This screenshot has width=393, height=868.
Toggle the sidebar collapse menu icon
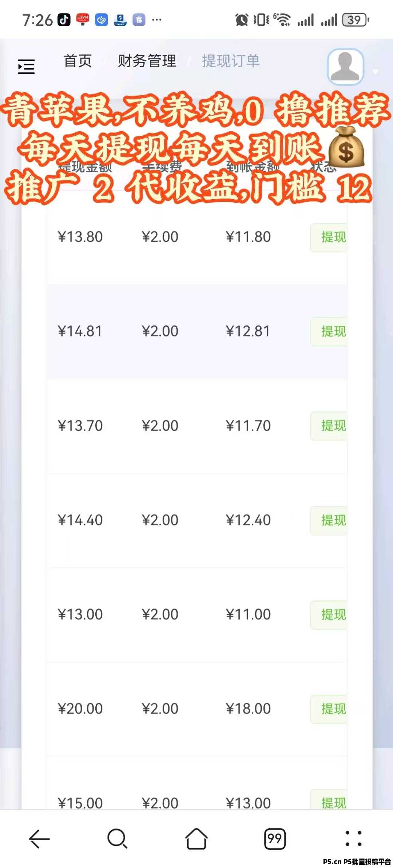pyautogui.click(x=26, y=67)
